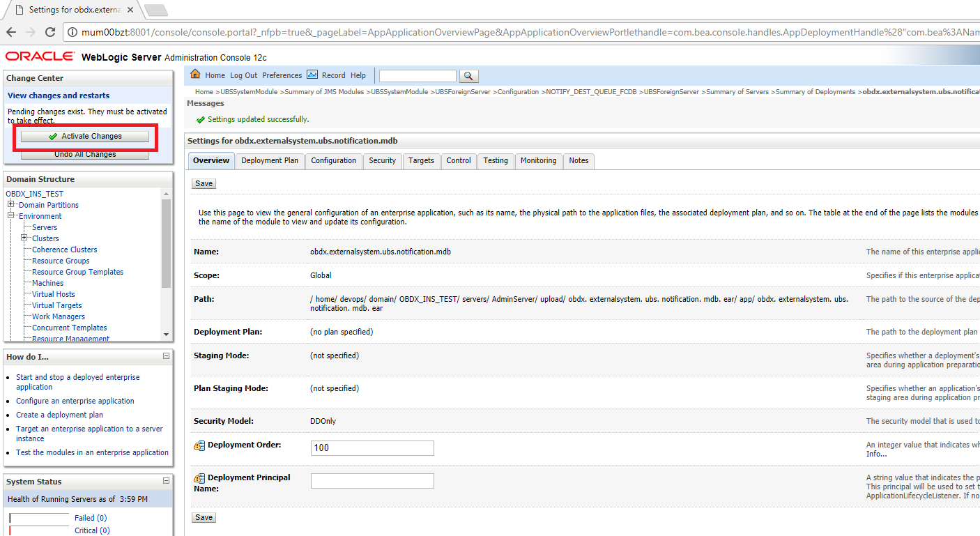980x536 pixels.
Task: Click the Record icon in toolbar
Action: pos(312,75)
